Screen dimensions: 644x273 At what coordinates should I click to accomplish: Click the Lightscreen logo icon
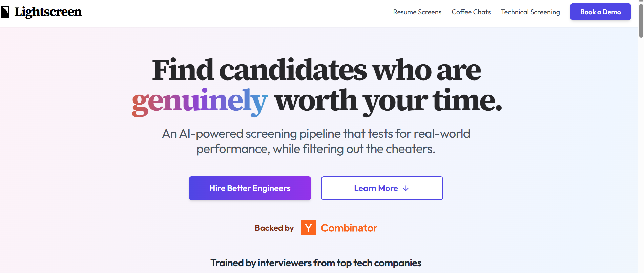click(x=5, y=12)
